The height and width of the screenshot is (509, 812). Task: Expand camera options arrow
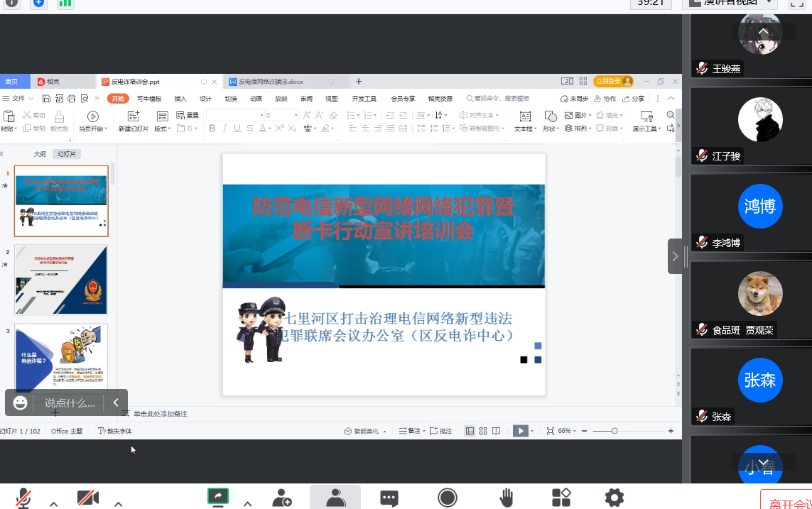(119, 503)
